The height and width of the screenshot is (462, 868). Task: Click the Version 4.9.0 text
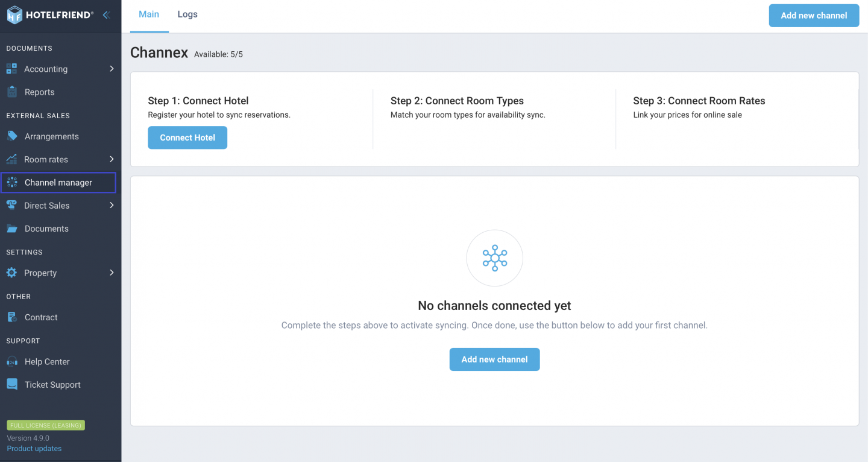(28, 438)
